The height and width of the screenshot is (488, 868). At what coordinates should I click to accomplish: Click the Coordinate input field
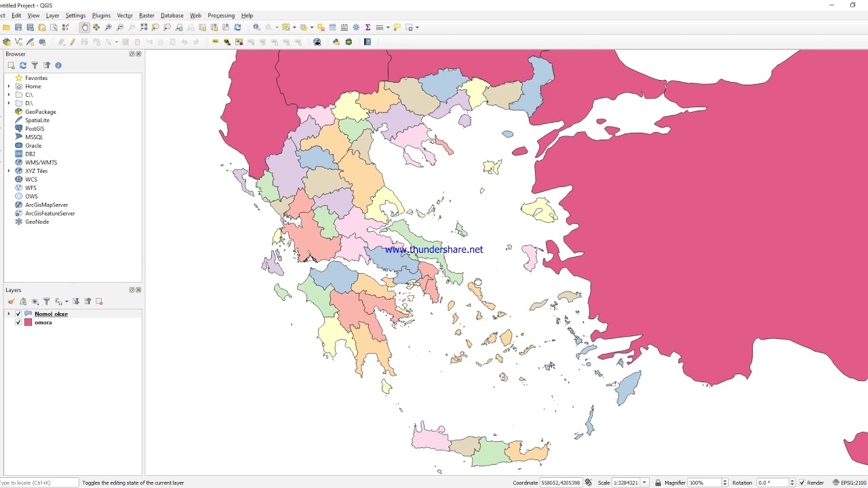560,483
